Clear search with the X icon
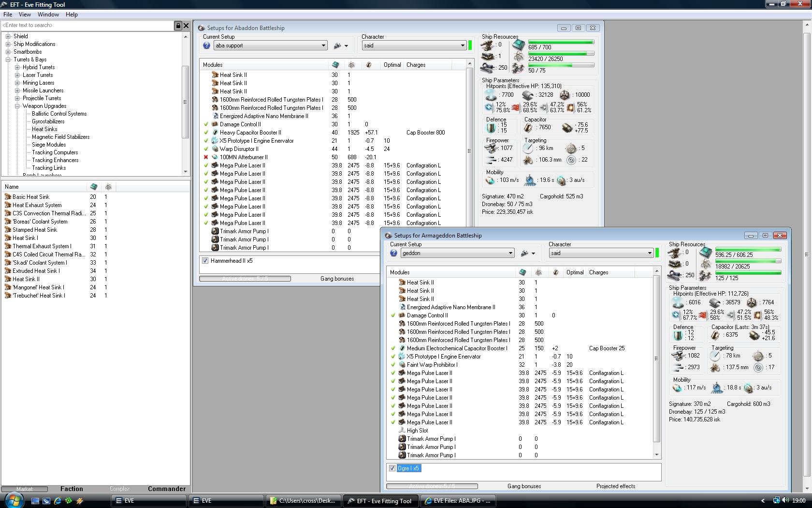 [186, 26]
